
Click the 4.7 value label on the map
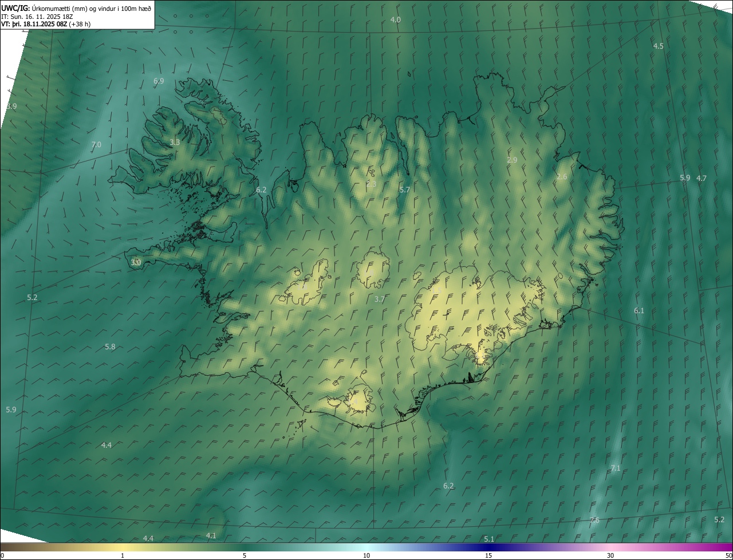pos(702,179)
